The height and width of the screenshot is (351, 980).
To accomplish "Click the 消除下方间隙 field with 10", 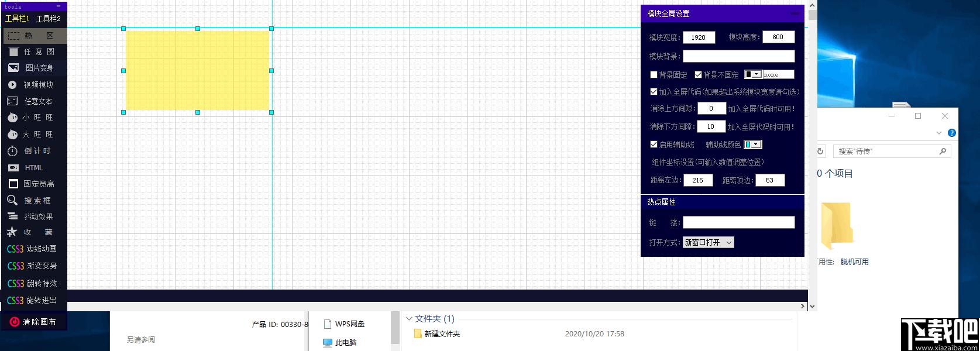I will tap(711, 126).
